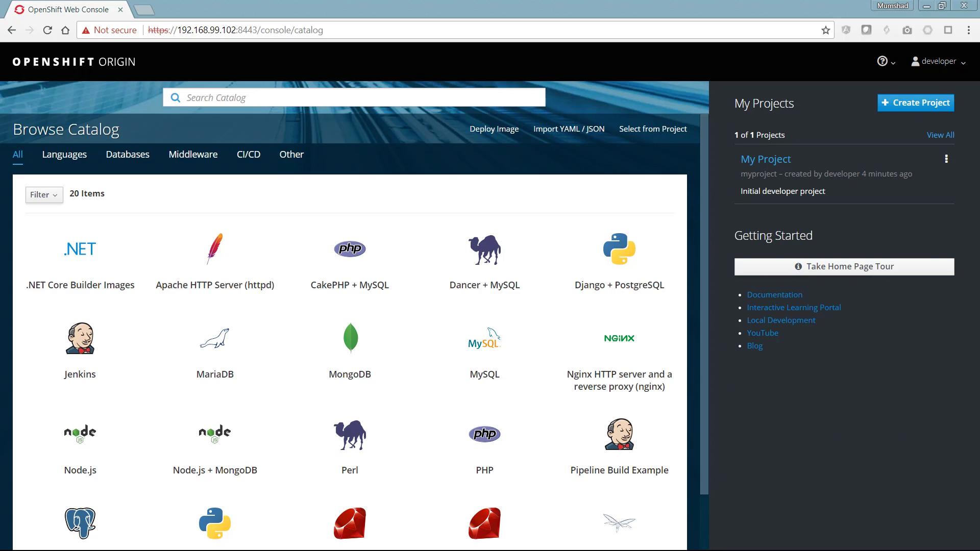Image resolution: width=980 pixels, height=551 pixels.
Task: Click the Deploy Image link
Action: click(x=494, y=129)
